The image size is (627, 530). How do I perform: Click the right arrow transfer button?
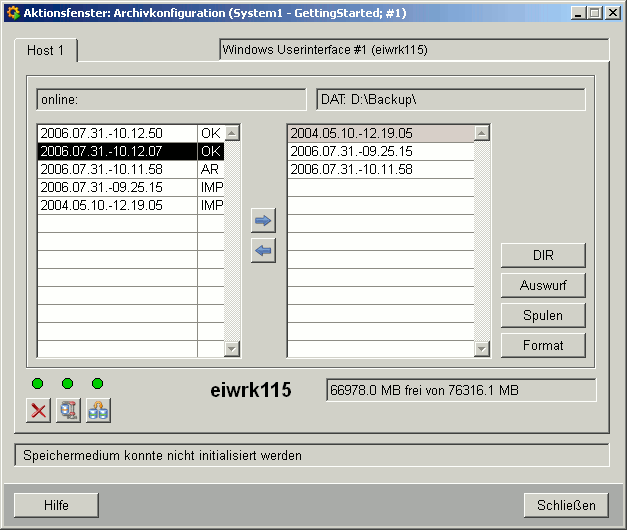(264, 220)
